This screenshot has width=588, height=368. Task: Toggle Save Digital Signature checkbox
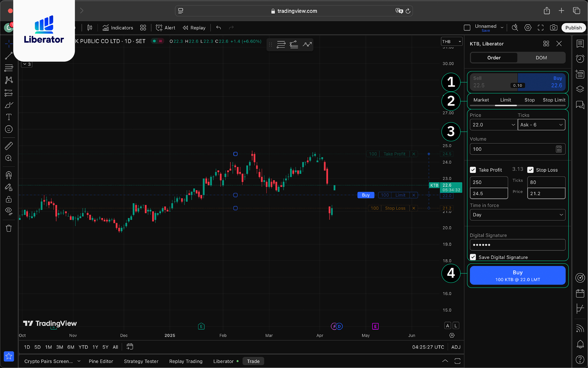(x=473, y=257)
